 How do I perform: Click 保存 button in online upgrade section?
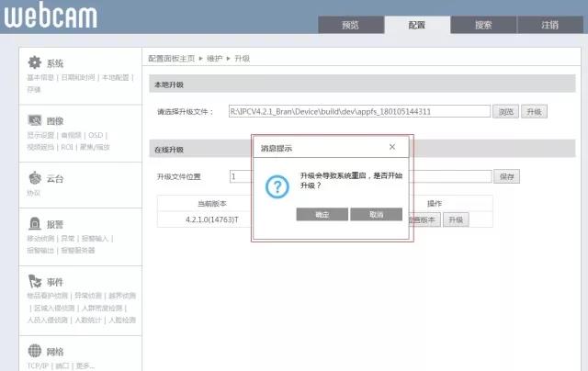tap(506, 175)
